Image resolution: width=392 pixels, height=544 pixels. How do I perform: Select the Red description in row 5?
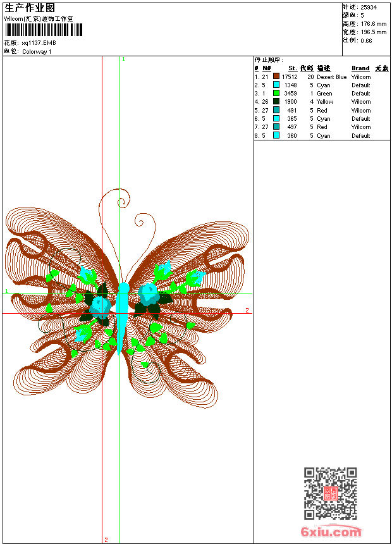[x=322, y=111]
